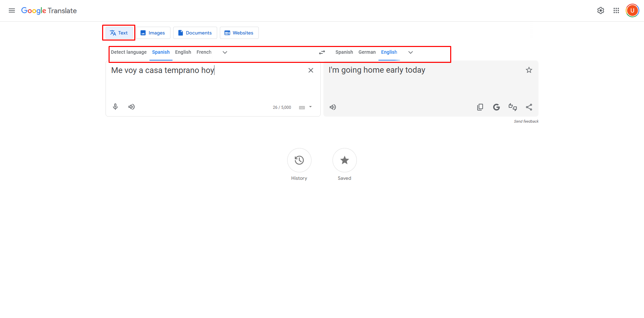Clear the source text with the X
644x318 pixels.
(310, 70)
